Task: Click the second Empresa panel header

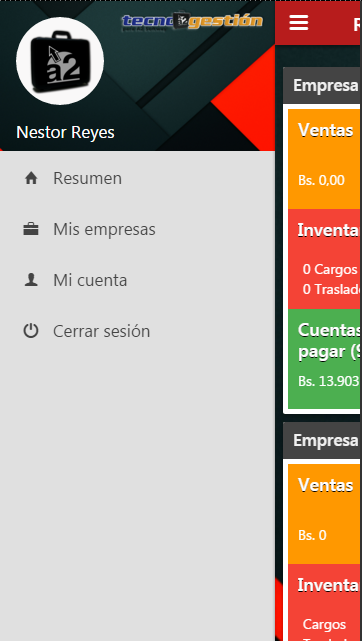Action: (322, 440)
